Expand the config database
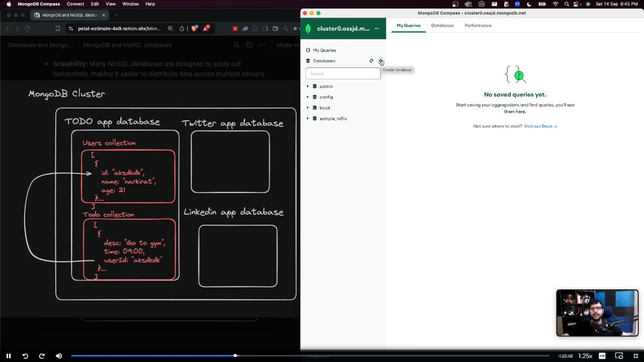This screenshot has width=644, height=362. coord(308,97)
